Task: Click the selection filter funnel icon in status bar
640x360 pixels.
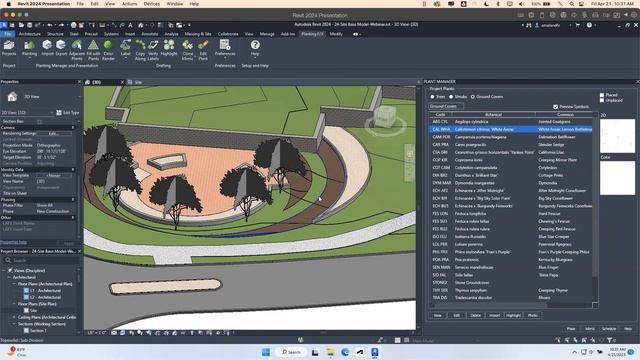Action: point(610,340)
